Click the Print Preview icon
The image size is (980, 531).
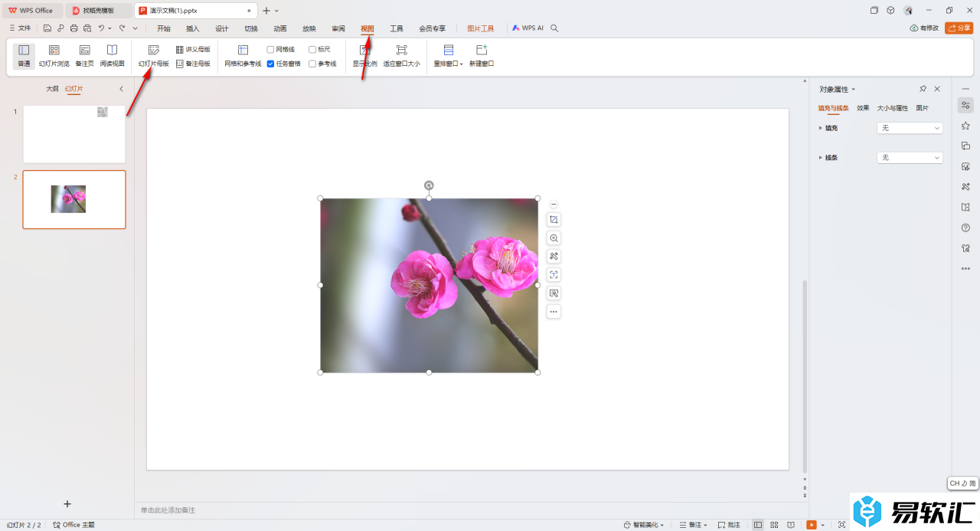coord(87,28)
